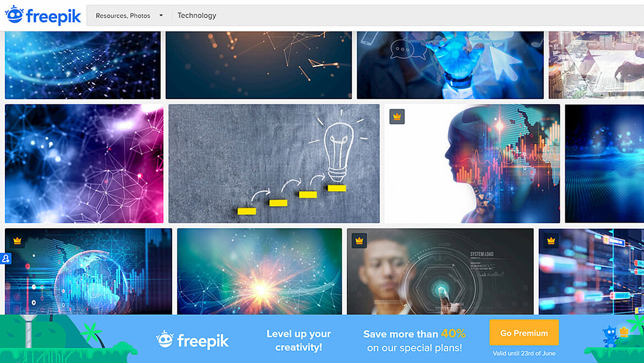Open the chalkboard lightbulb photo
The height and width of the screenshot is (363, 644).
274,164
